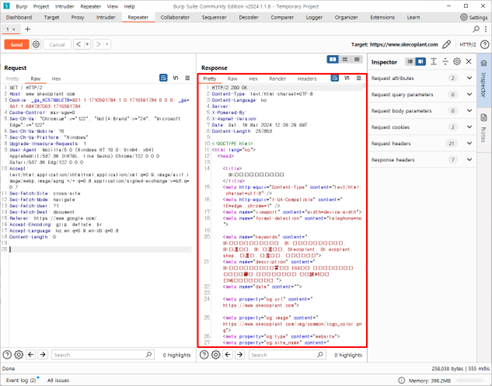This screenshot has width=492, height=386.
Task: Select side-by-side layout view
Action: point(333,59)
